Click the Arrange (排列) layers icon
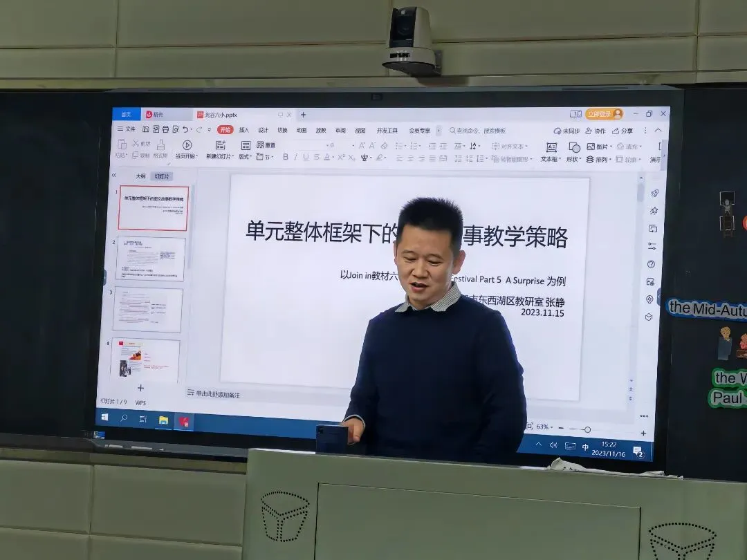Viewport: 747px width, 560px height. (x=590, y=160)
